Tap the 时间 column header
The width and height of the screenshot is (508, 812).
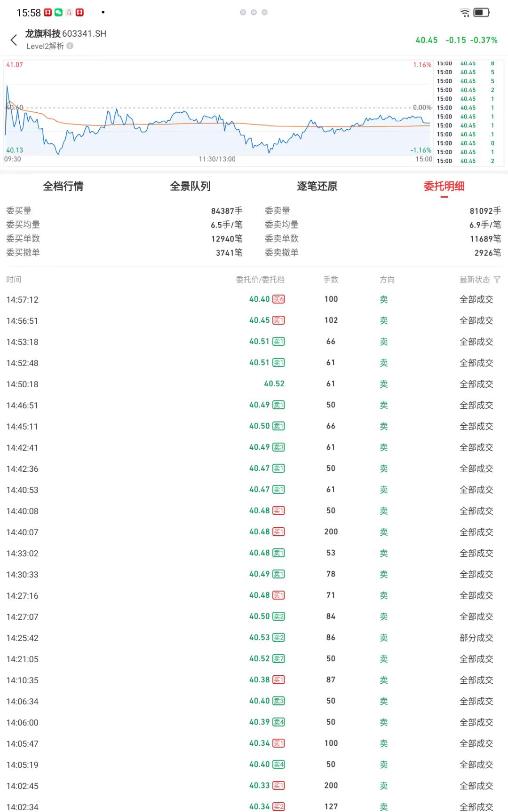pos(14,280)
